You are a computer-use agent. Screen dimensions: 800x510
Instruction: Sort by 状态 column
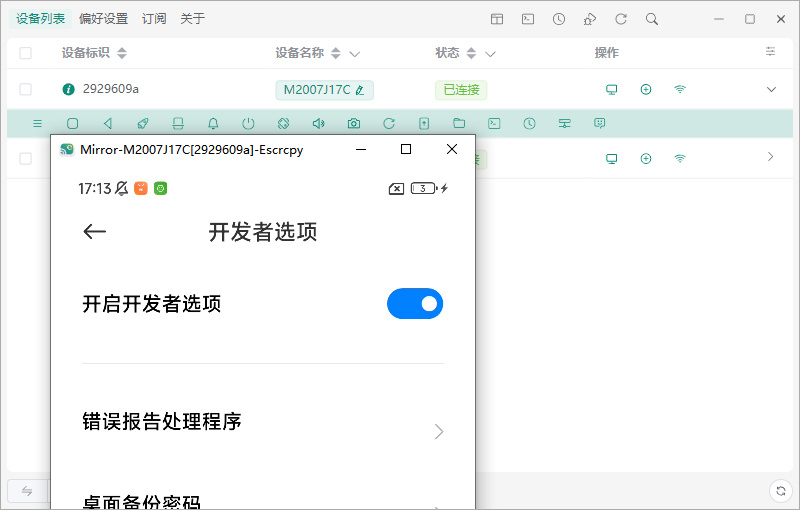tap(471, 53)
